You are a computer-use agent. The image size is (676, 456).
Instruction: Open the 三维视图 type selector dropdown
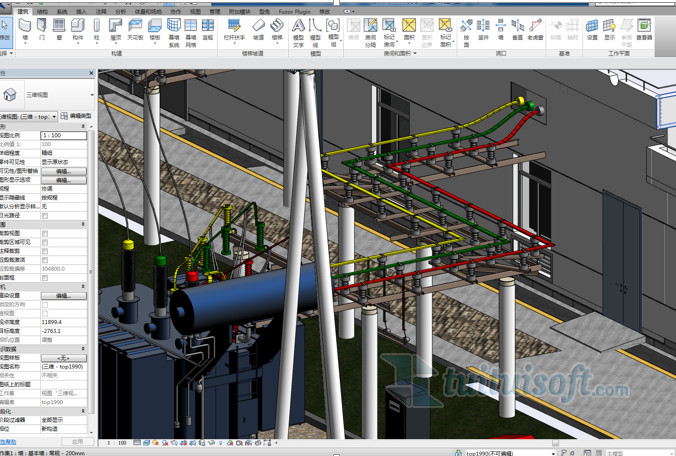(x=93, y=95)
